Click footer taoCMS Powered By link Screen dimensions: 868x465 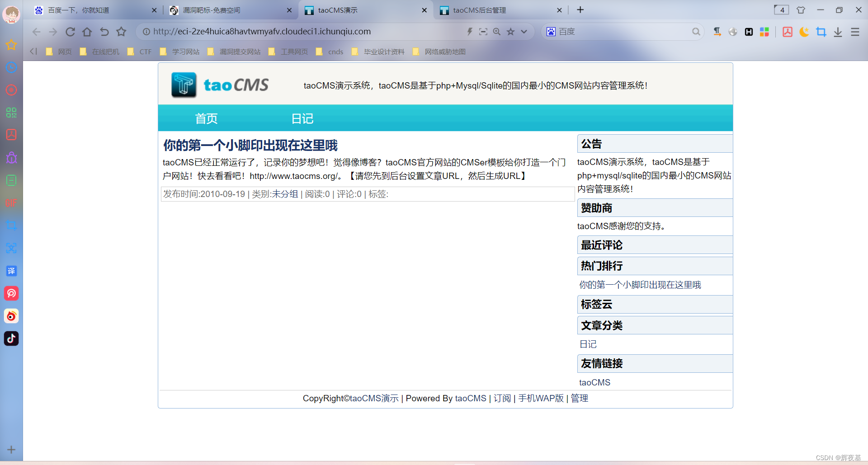tap(471, 398)
